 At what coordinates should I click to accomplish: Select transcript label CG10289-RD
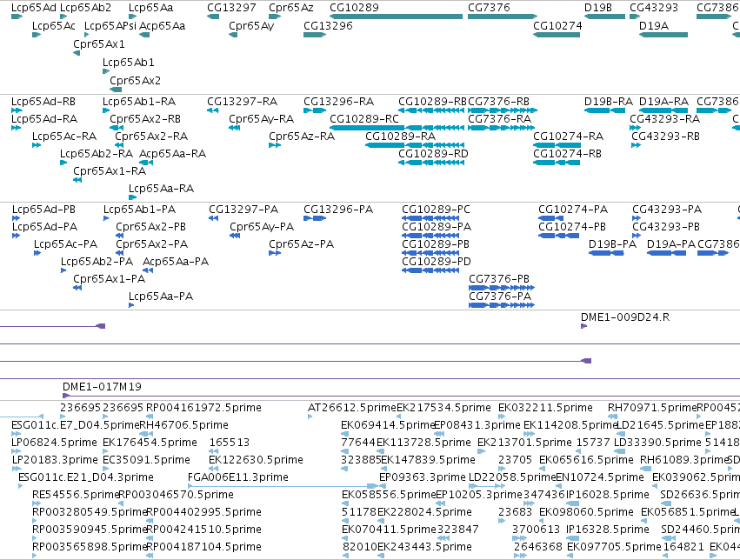point(433,153)
